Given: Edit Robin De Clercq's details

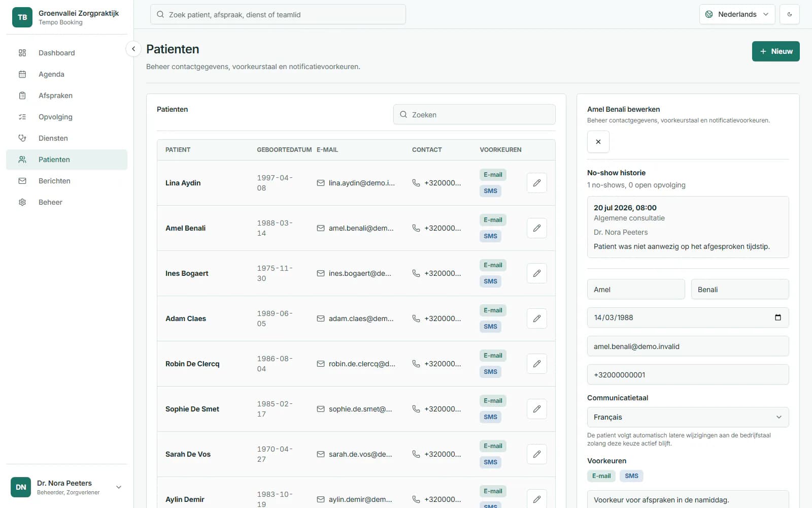Looking at the screenshot, I should tap(536, 364).
